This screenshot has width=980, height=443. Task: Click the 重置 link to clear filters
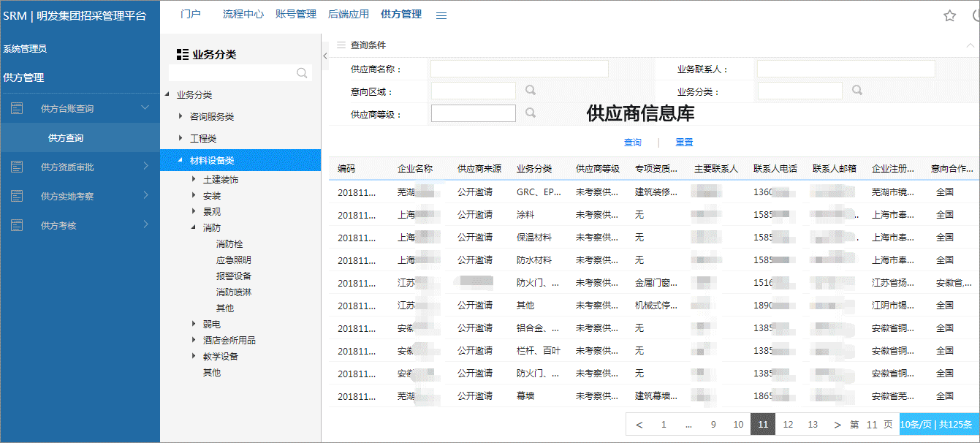[x=684, y=143]
